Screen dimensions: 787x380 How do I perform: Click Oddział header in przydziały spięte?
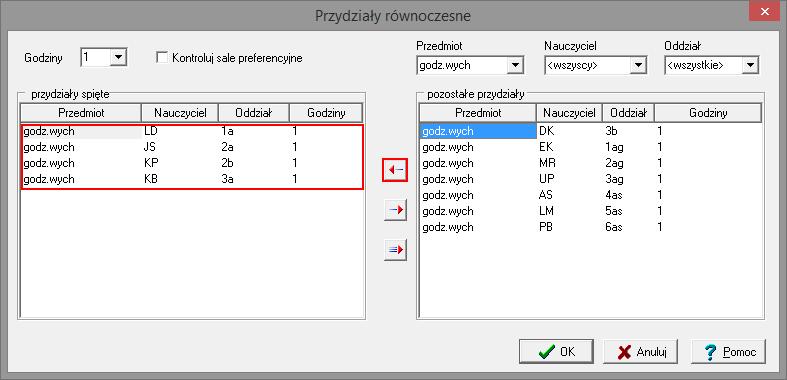tap(254, 113)
